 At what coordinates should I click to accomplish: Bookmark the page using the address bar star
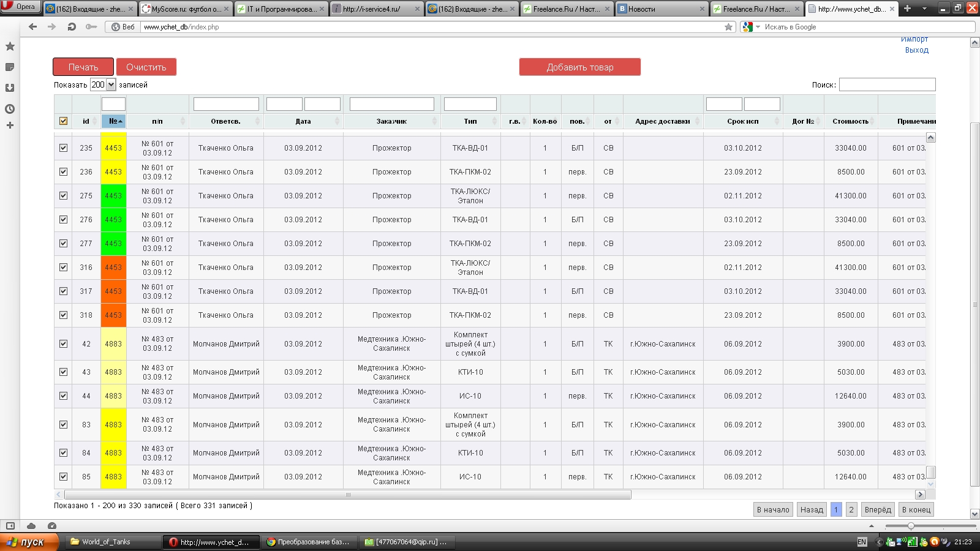[x=728, y=27]
